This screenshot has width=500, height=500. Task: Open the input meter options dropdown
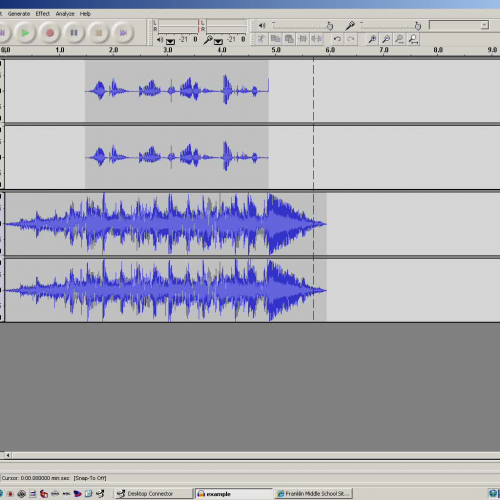click(218, 41)
